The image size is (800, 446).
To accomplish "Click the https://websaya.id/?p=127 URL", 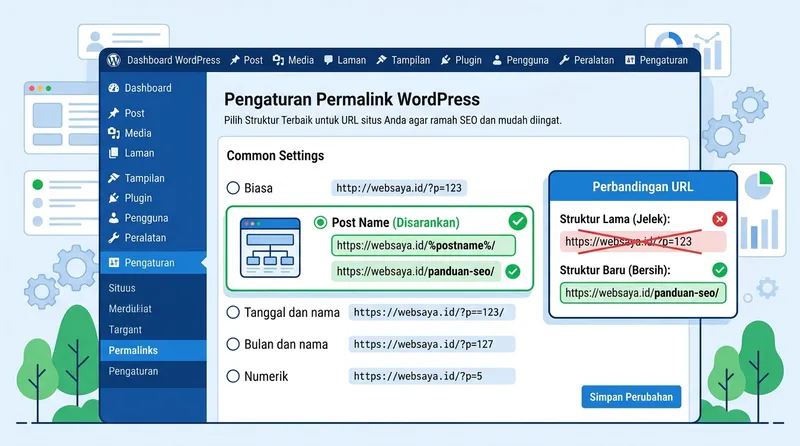I will point(432,344).
